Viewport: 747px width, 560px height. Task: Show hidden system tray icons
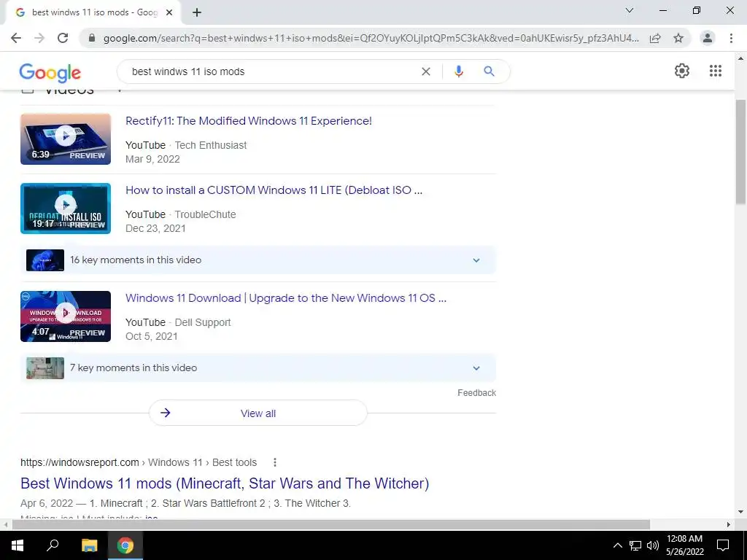[x=617, y=545]
